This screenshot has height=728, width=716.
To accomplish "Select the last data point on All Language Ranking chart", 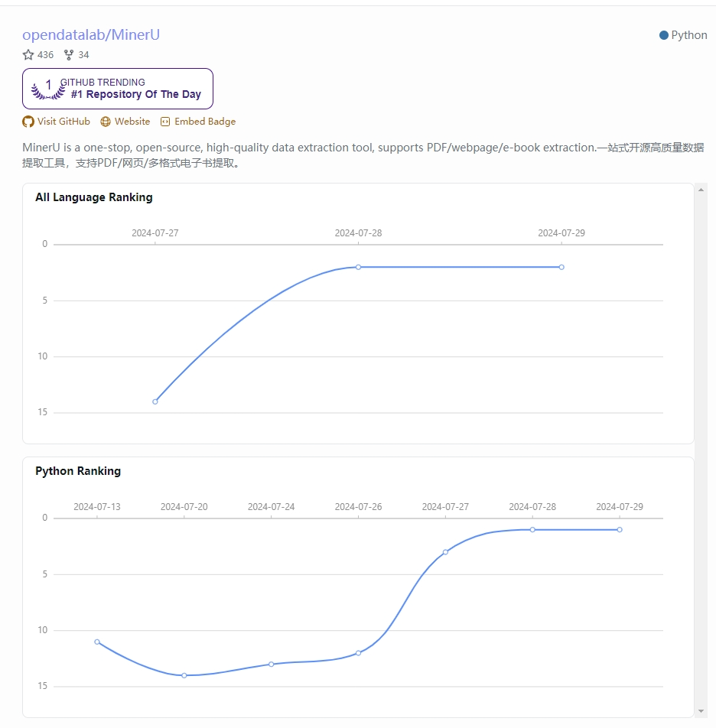I will tap(561, 267).
